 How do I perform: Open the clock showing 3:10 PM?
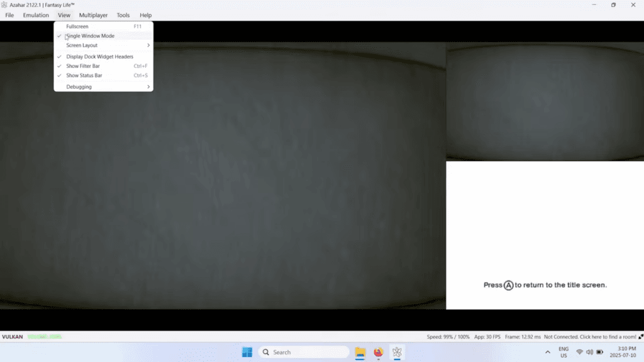tap(623, 352)
